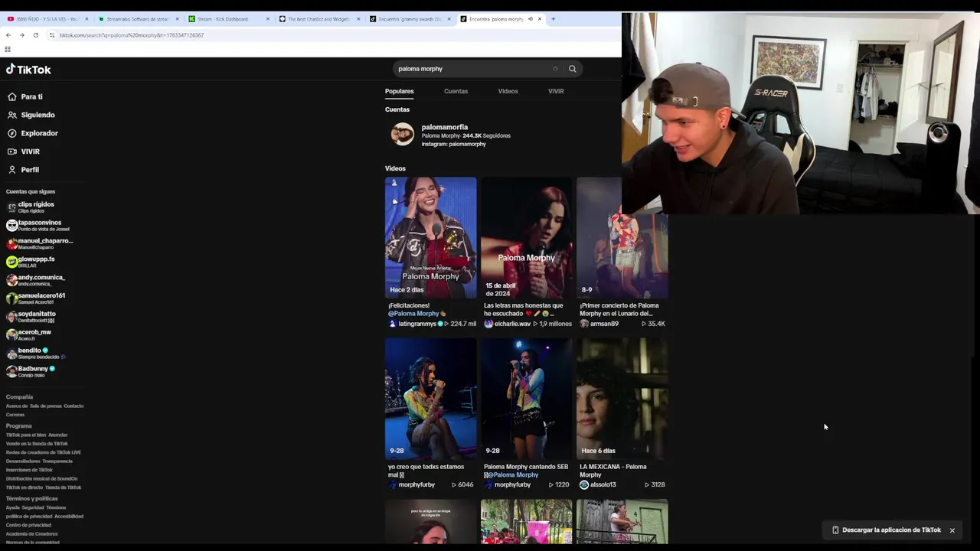Image resolution: width=980 pixels, height=551 pixels.
Task: Close the paloma morphy tab
Action: tap(540, 19)
